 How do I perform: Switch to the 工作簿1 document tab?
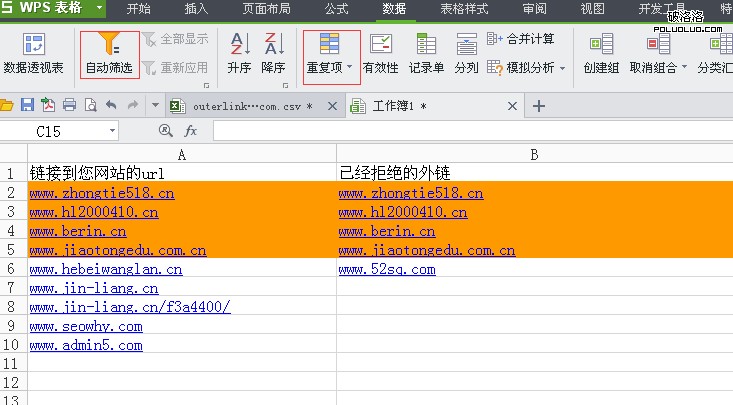tap(400, 106)
